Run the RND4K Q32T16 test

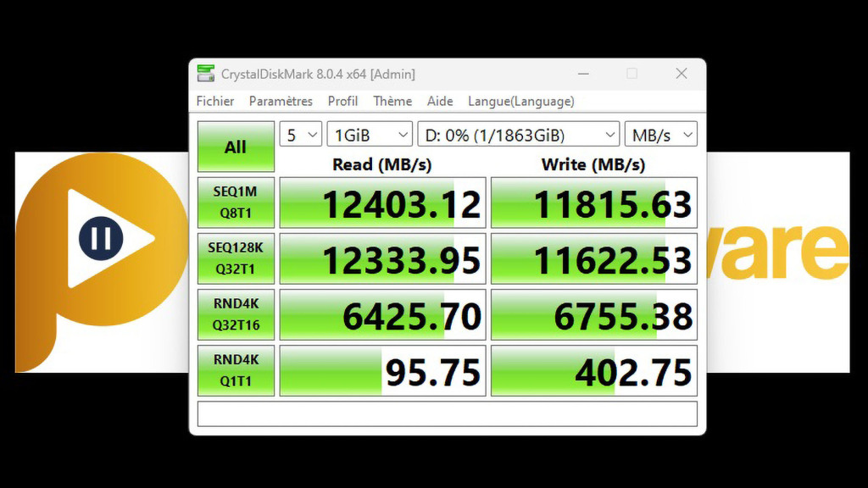236,314
